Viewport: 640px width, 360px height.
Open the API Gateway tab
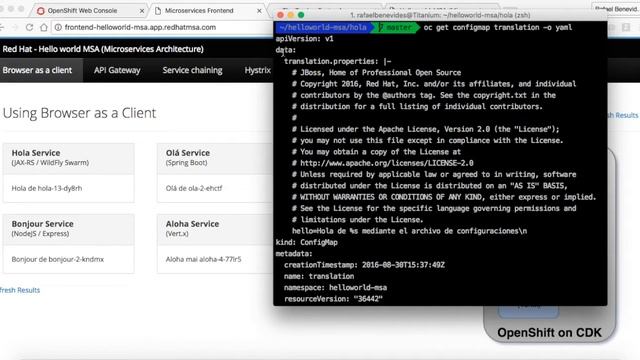click(117, 70)
